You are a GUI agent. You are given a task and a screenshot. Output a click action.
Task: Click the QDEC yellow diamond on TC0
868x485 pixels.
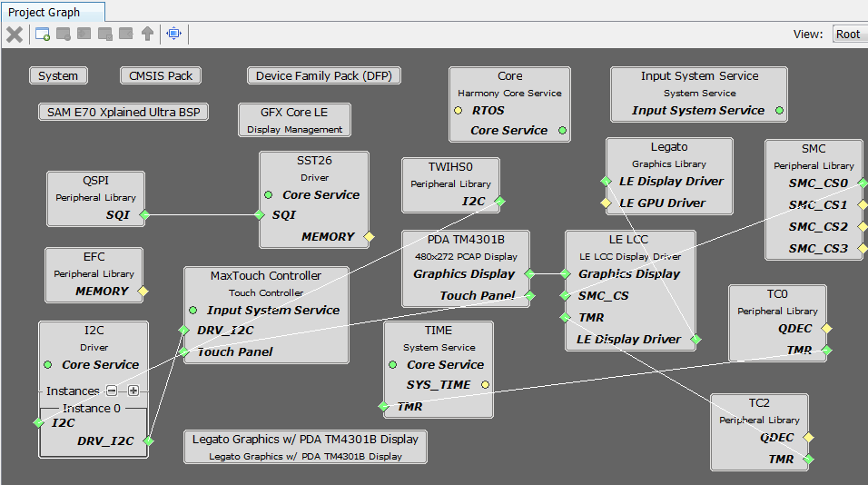pos(826,328)
